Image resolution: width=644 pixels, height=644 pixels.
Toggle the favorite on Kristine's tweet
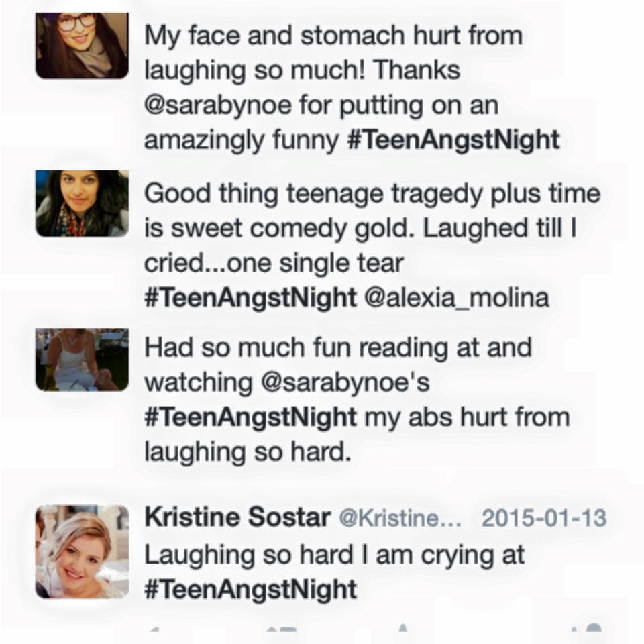pos(402,634)
